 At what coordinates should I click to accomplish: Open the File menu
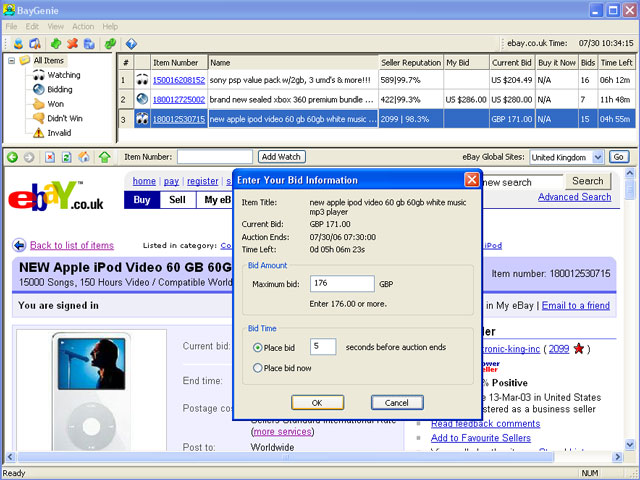pyautogui.click(x=11, y=27)
